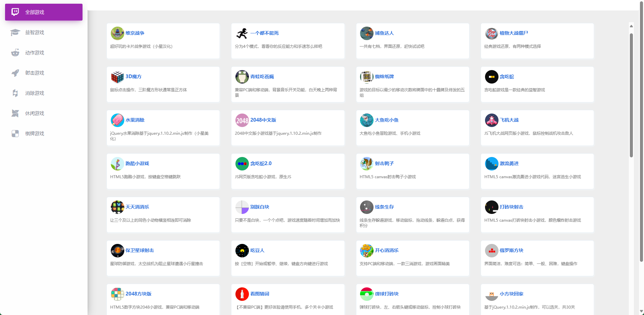Screen dimensions: 644x315
Task: Click the popsicle icon for 水果消除
Action: (117, 120)
